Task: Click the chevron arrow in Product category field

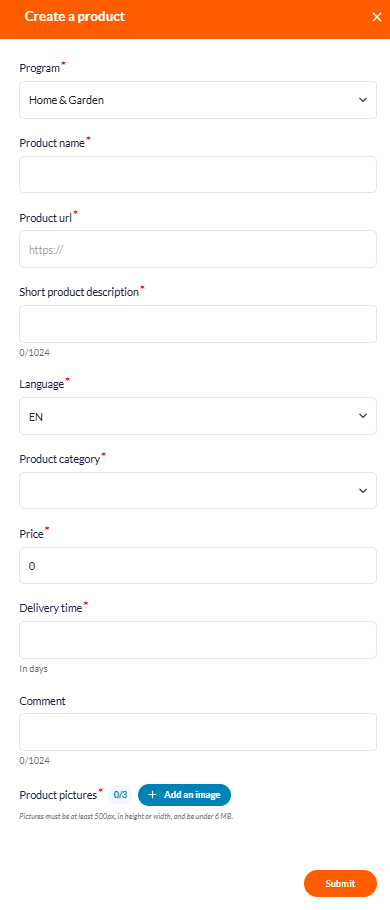Action: click(363, 490)
